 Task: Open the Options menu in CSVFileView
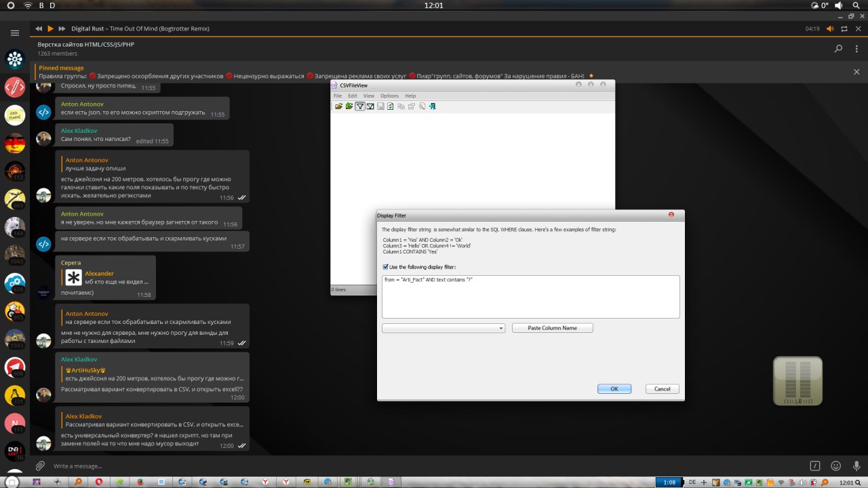point(389,96)
